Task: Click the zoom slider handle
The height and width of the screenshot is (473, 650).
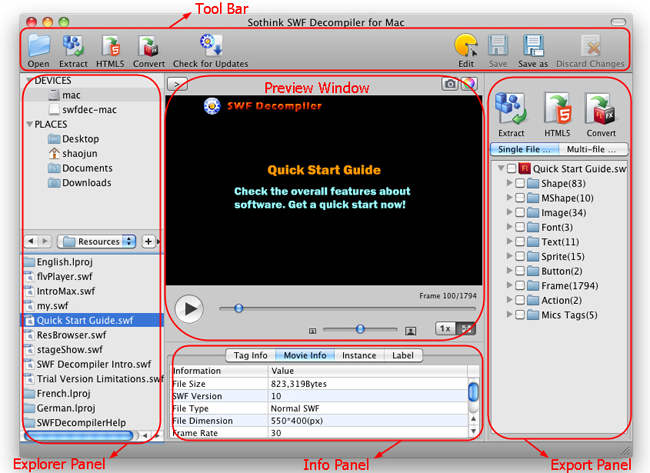Action: (x=360, y=329)
